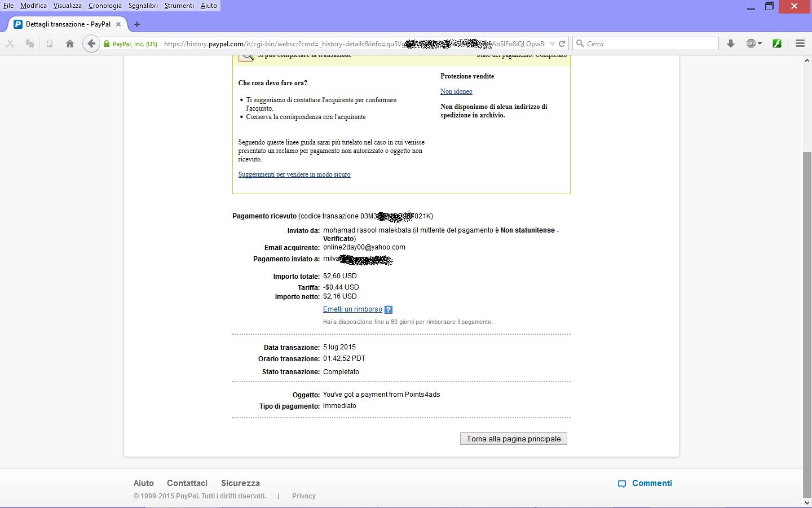Open the Modifica menu

(33, 6)
